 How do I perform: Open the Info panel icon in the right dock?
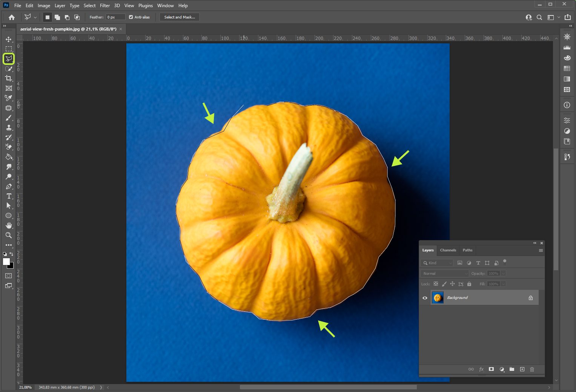coord(567,105)
